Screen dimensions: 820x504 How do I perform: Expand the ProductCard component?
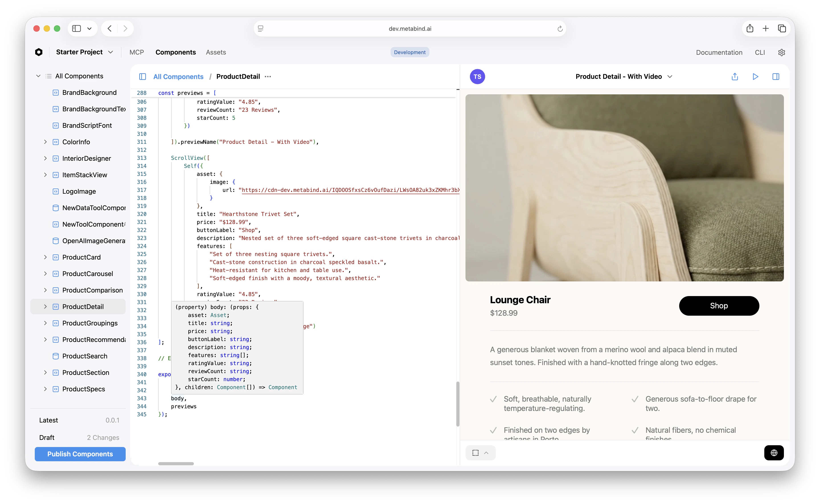(45, 257)
